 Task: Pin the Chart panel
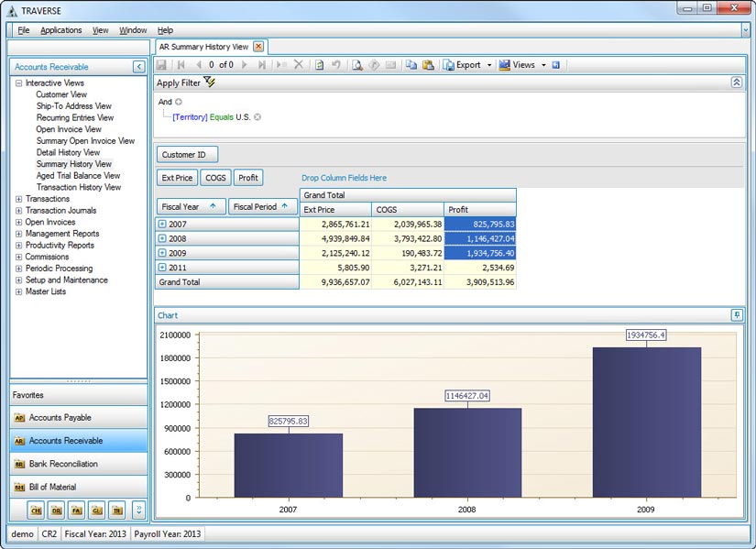[736, 315]
